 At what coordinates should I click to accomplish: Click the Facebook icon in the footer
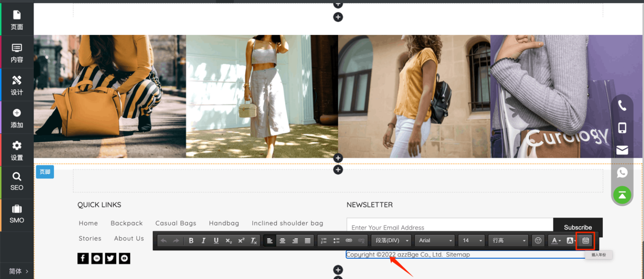coord(83,258)
